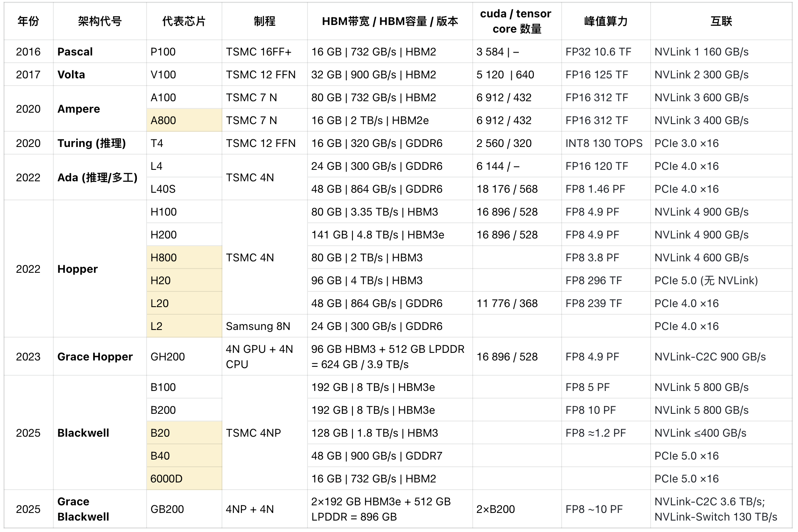
Task: Select the V100 chip cell
Action: pos(184,75)
